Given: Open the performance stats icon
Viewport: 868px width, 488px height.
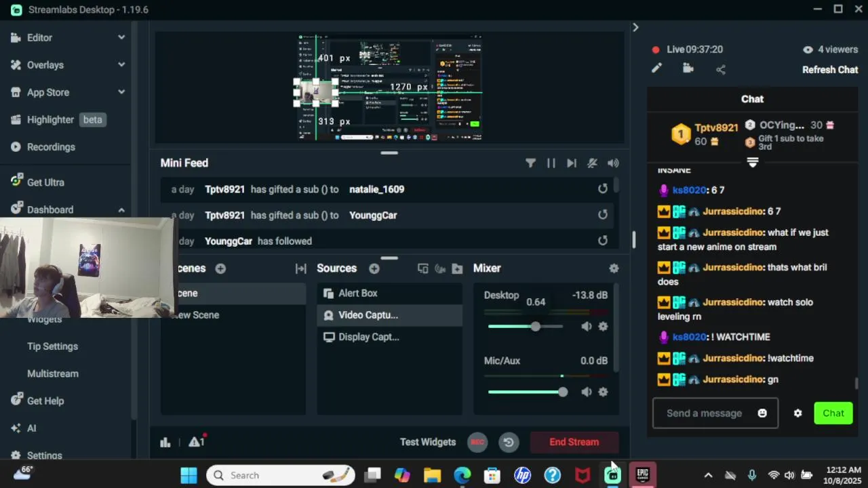Looking at the screenshot, I should (x=165, y=442).
